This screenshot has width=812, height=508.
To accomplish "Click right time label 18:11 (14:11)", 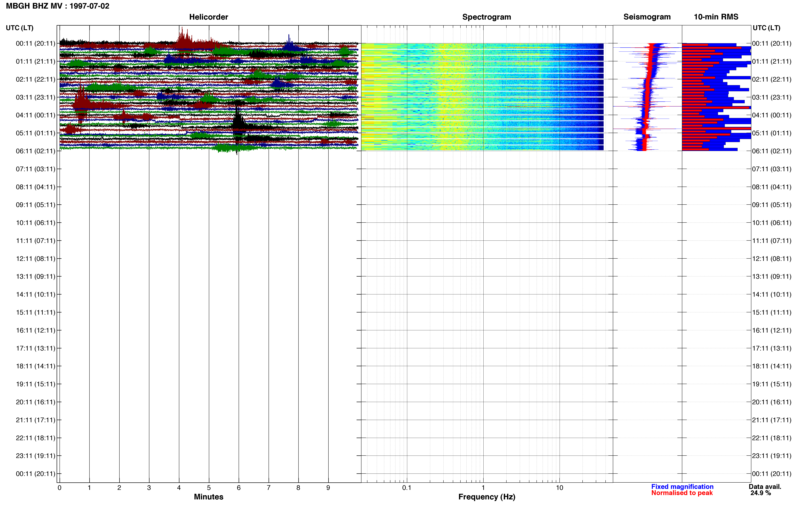I will (772, 366).
